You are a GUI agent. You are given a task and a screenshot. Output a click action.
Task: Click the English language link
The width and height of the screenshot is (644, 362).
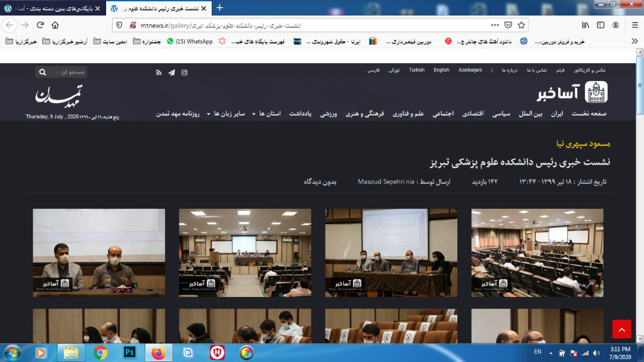pos(441,70)
